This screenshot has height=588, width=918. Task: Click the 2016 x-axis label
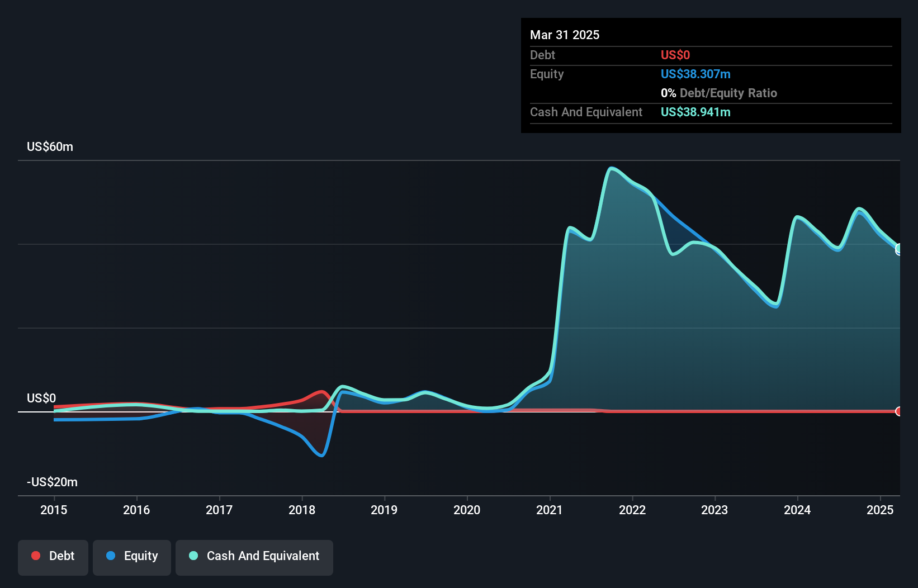pos(136,510)
